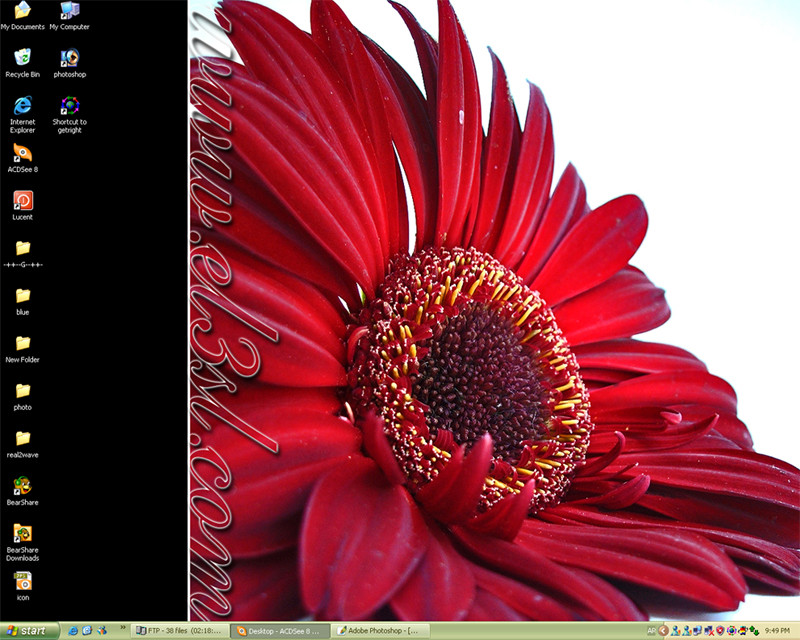The height and width of the screenshot is (640, 800).
Task: Click the disconnected network tray icon
Action: click(x=709, y=631)
